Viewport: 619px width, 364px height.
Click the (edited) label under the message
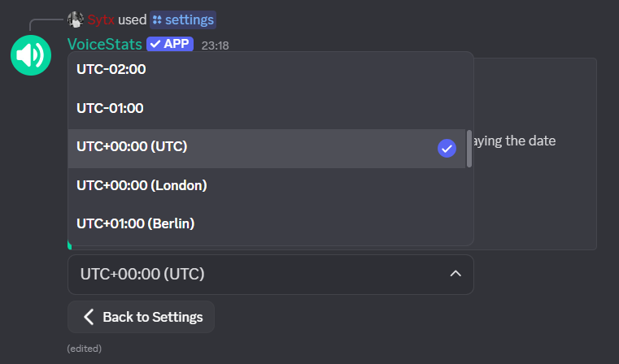click(85, 349)
